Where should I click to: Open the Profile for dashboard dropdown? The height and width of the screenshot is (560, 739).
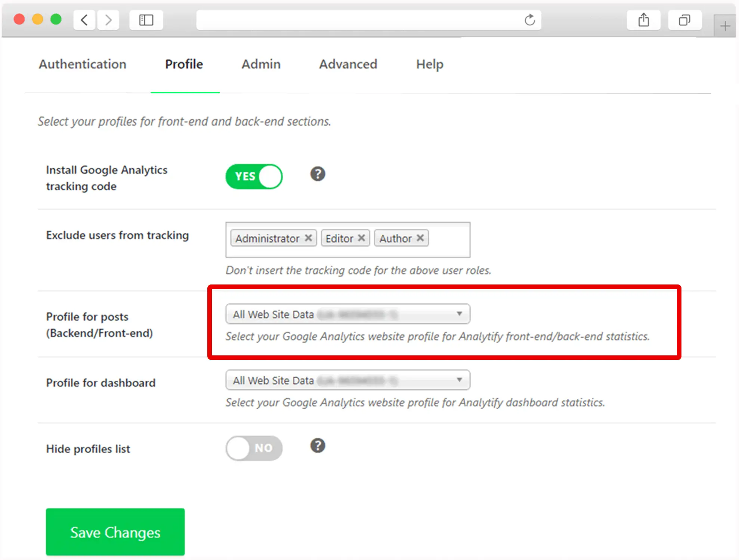pyautogui.click(x=348, y=380)
